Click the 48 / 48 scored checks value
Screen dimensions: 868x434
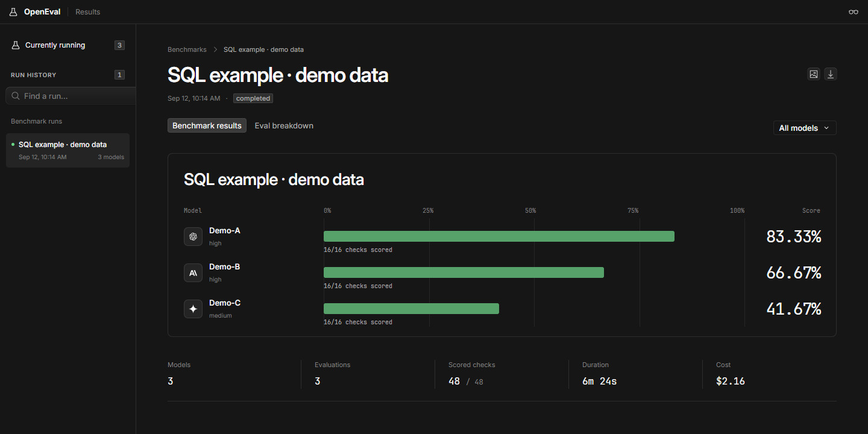(x=466, y=381)
